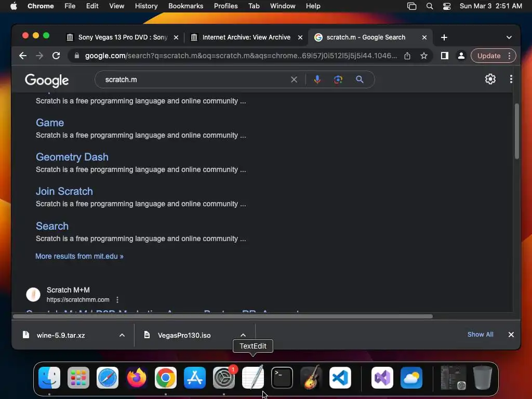The image size is (532, 399).
Task: Open the Google three-dot menu
Action: tap(511, 79)
